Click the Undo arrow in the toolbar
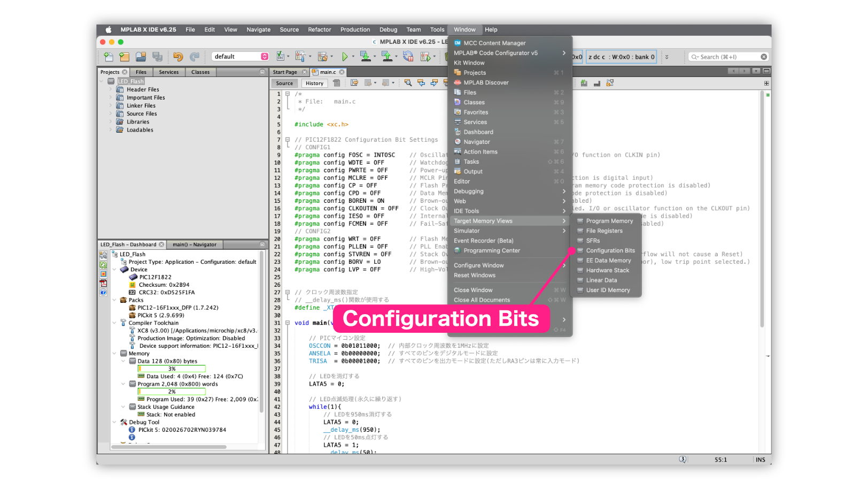868x489 pixels. pyautogui.click(x=178, y=56)
